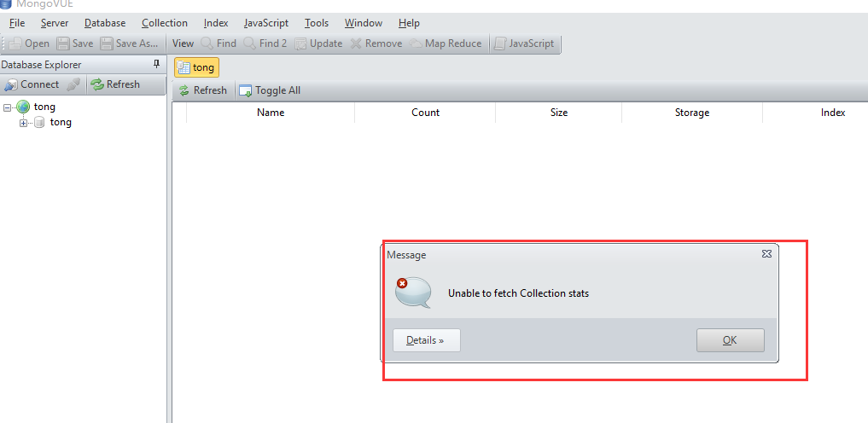Open the Server menu
The width and height of the screenshot is (868, 423).
55,23
